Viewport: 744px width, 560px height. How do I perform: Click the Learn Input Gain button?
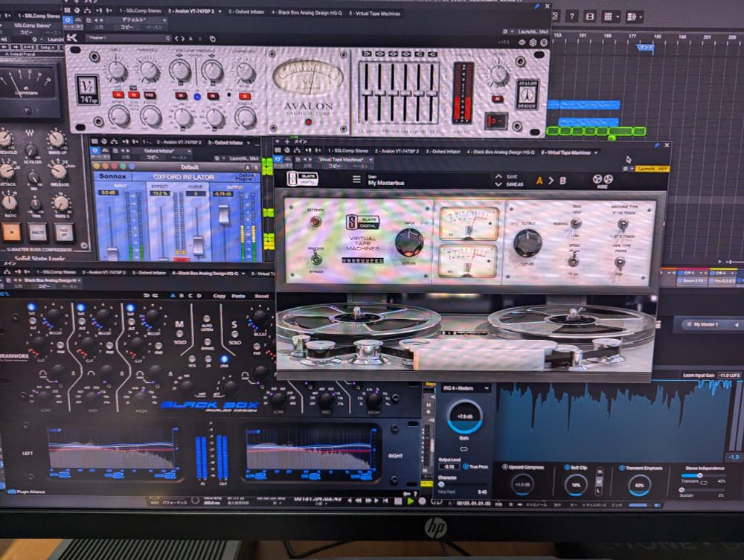click(699, 376)
